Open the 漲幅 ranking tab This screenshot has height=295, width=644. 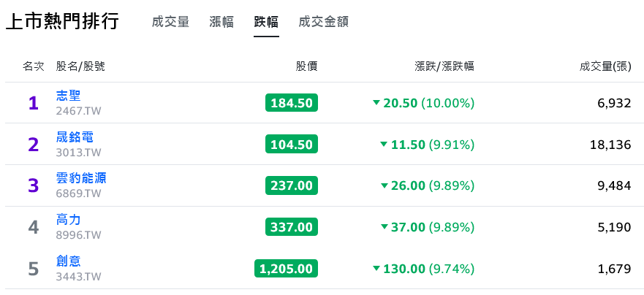[221, 22]
